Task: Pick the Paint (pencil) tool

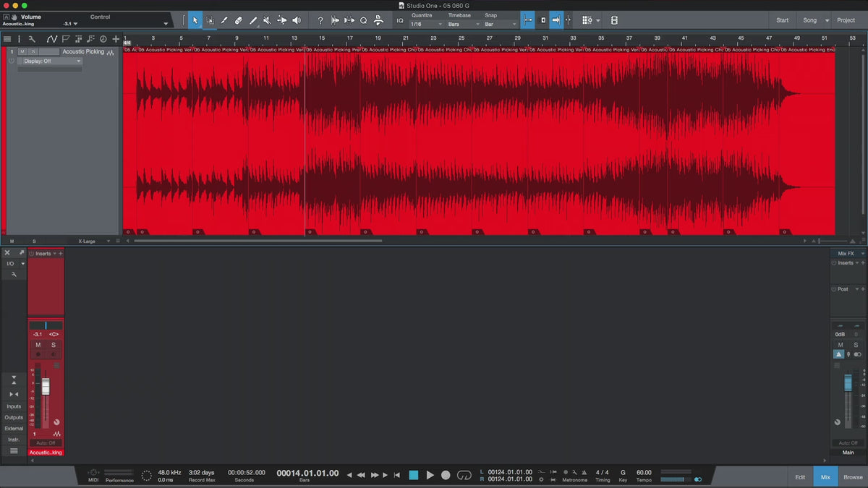Action: (253, 20)
